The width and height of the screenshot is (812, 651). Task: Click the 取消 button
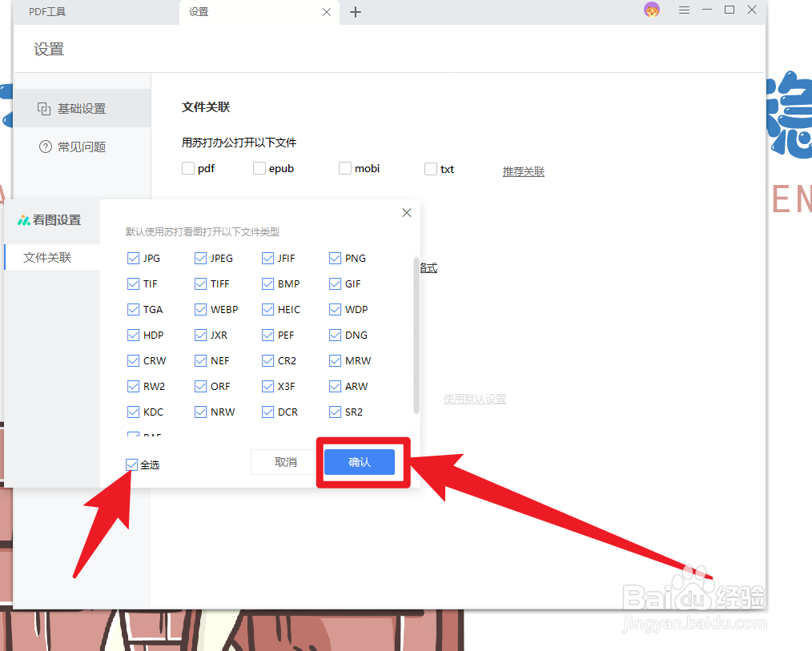tap(285, 462)
